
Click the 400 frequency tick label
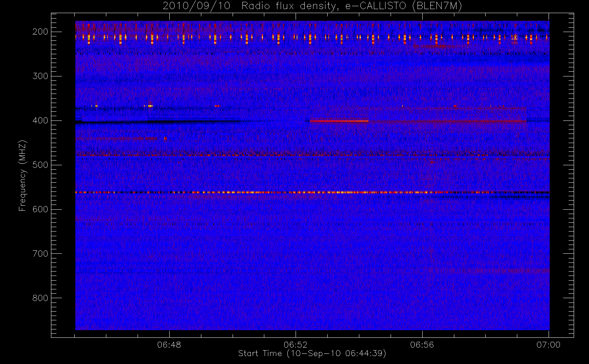coord(40,120)
